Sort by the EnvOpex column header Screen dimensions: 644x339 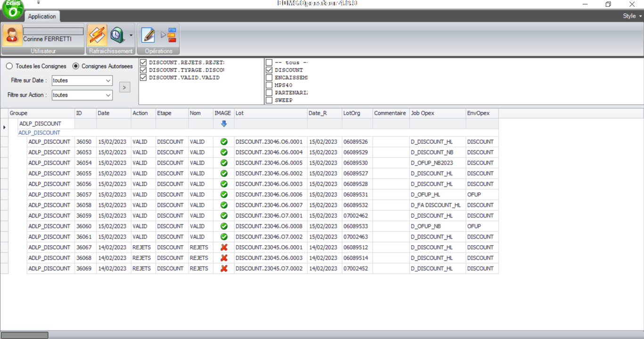pos(482,113)
